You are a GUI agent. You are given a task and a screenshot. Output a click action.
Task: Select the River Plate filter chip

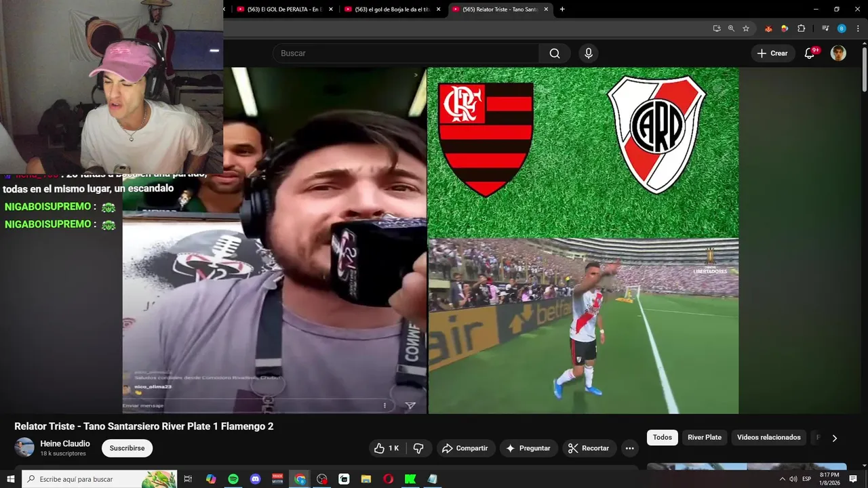(x=705, y=437)
